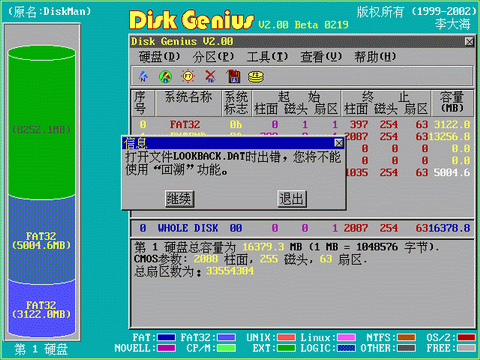Click the UNIX legend color swatch

pos(286,338)
